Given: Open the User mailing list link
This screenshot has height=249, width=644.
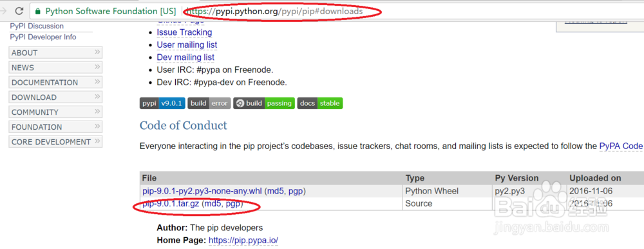Looking at the screenshot, I should 187,45.
